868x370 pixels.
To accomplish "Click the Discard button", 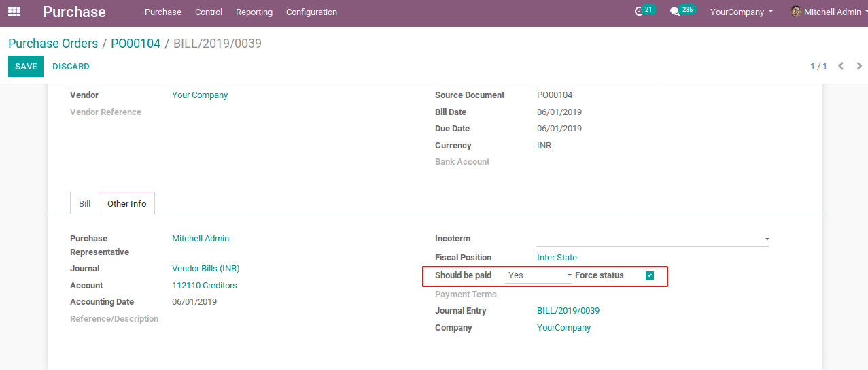I will coord(71,66).
